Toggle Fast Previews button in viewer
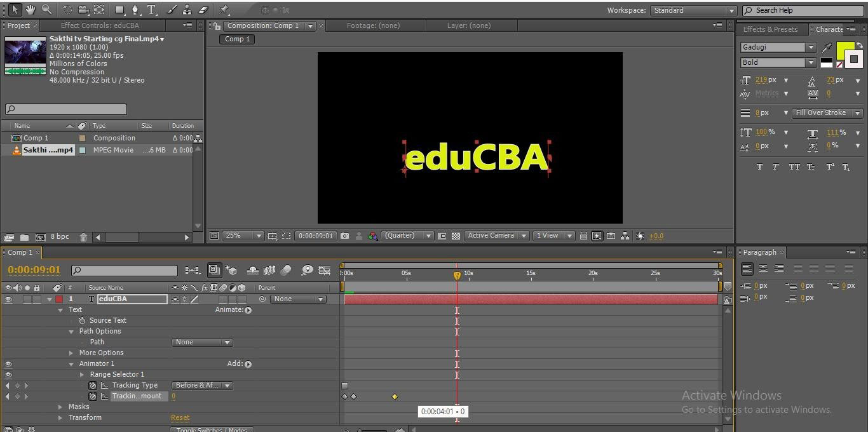The image size is (868, 432). (597, 236)
